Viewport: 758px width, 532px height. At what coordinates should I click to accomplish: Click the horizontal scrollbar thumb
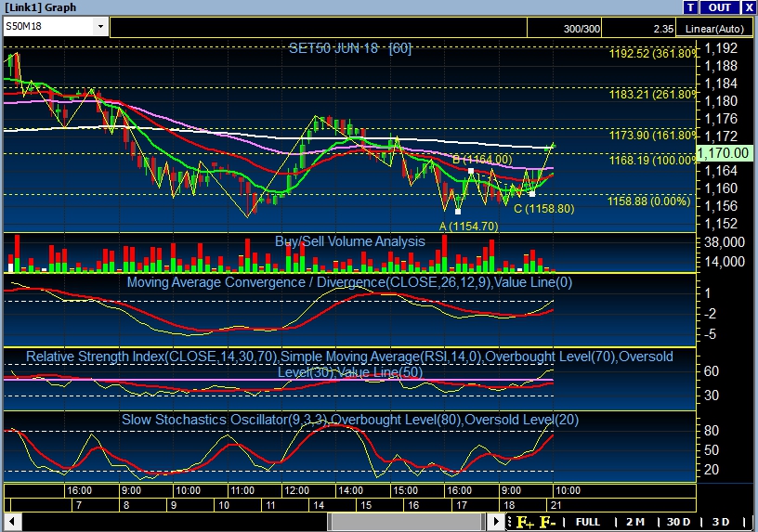(406, 522)
